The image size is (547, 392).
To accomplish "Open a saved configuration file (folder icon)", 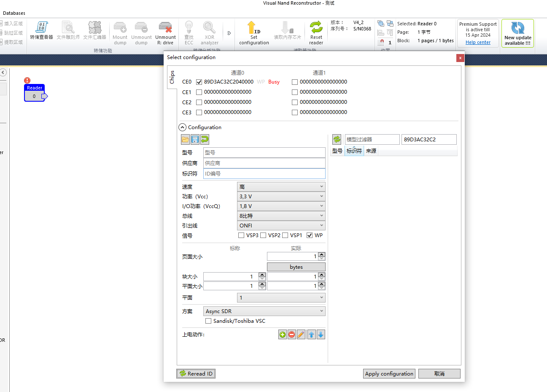I will (185, 139).
